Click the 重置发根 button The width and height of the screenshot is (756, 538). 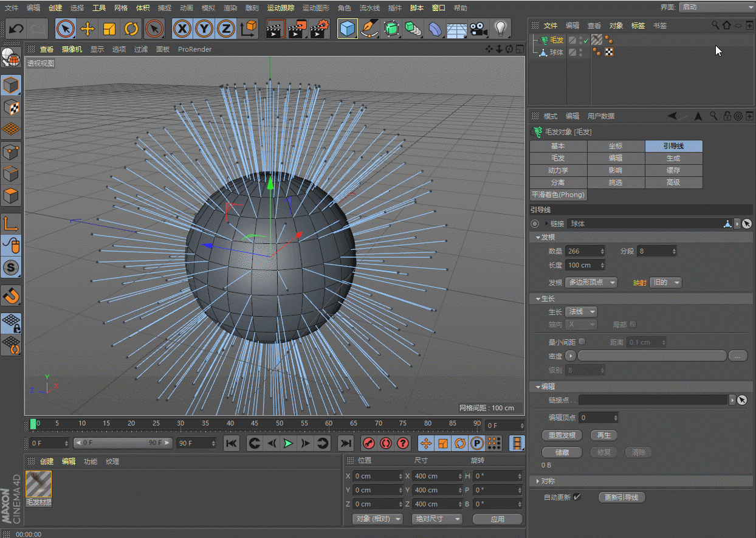point(562,435)
